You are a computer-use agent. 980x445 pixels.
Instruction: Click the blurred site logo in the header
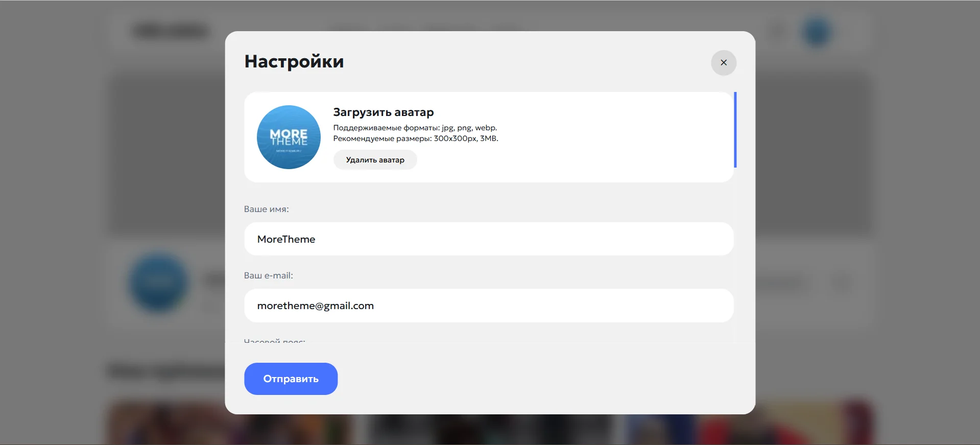point(171,32)
